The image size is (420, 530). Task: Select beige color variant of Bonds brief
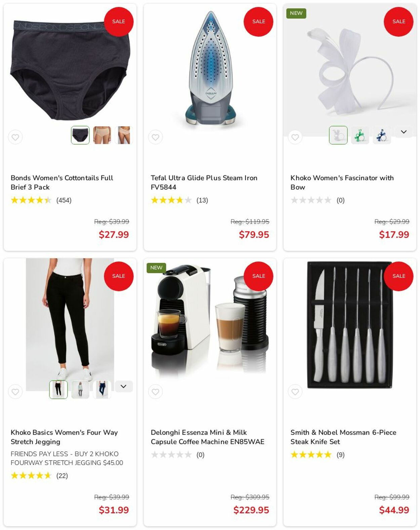point(102,135)
